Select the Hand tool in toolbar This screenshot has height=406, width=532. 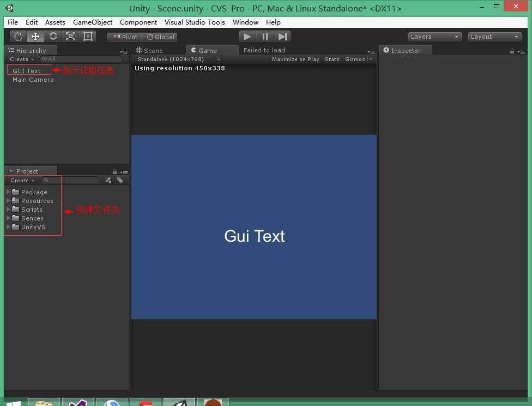point(18,37)
